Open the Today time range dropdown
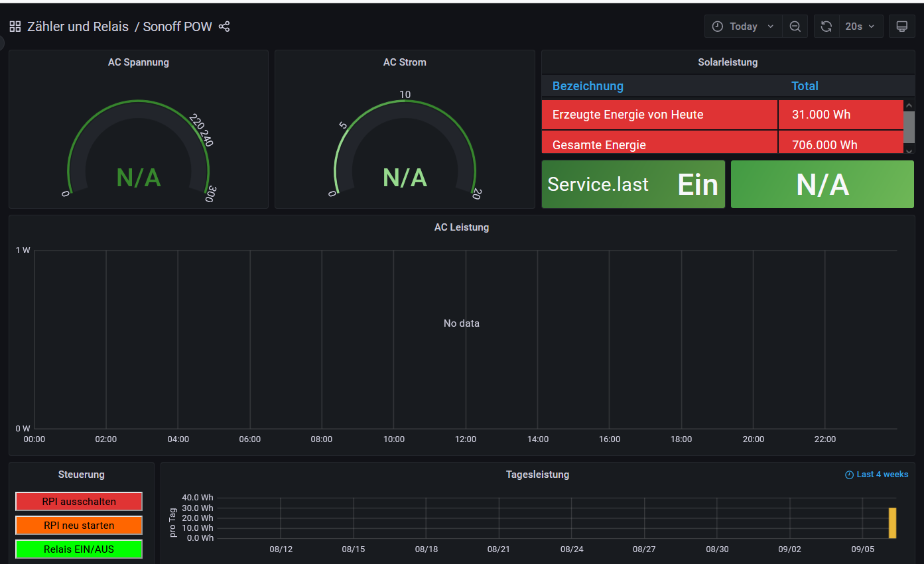Viewport: 924px width, 564px height. click(743, 27)
